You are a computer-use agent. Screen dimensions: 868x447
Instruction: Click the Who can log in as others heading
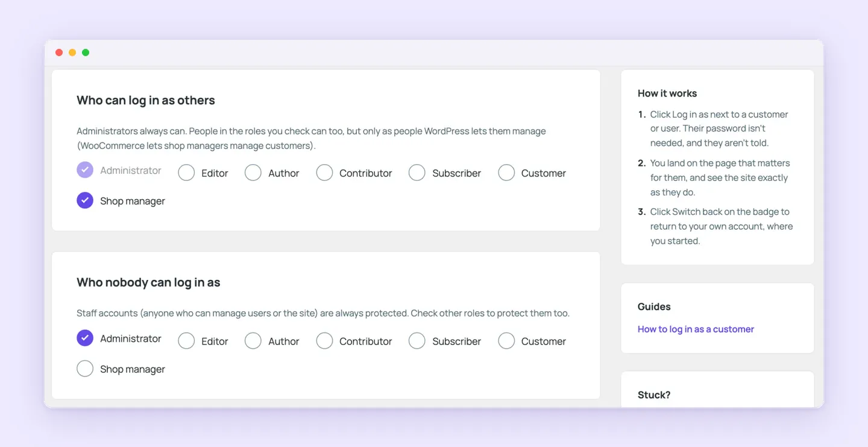click(146, 100)
